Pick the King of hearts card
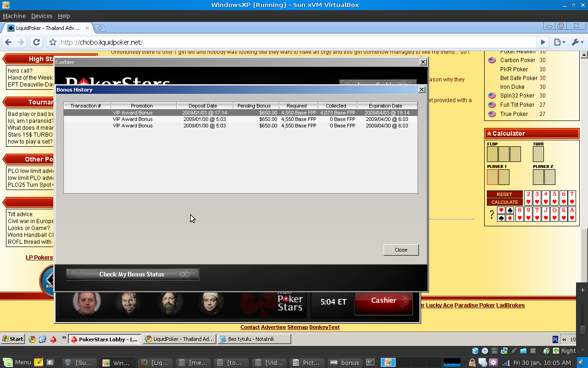The width and height of the screenshot is (588, 368). click(563, 214)
